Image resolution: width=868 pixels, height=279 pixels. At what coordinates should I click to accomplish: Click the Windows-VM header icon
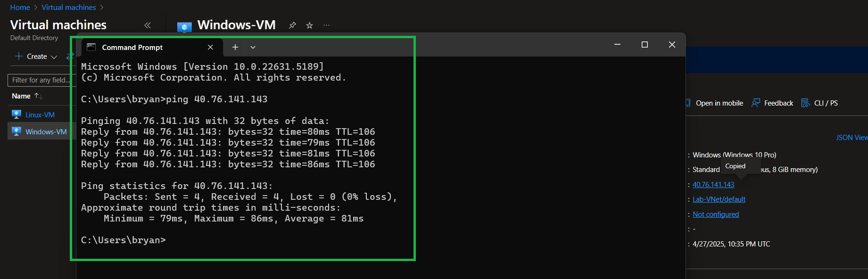(184, 26)
